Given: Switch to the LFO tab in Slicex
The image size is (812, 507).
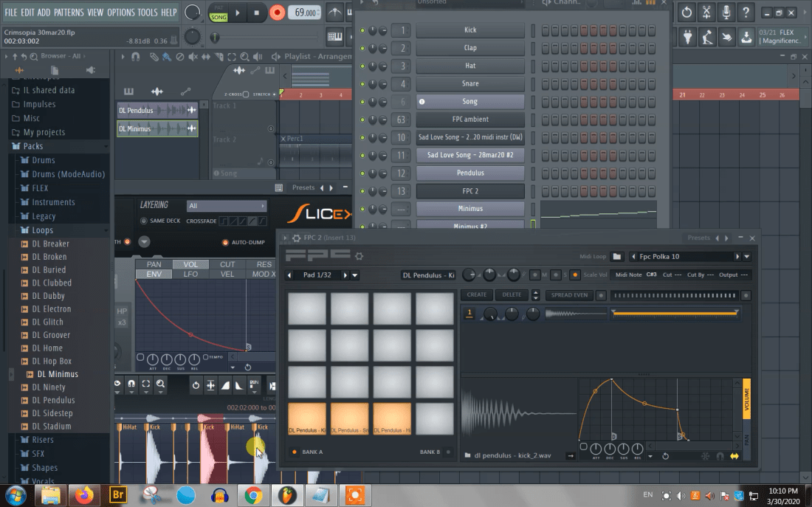Looking at the screenshot, I should tap(190, 275).
